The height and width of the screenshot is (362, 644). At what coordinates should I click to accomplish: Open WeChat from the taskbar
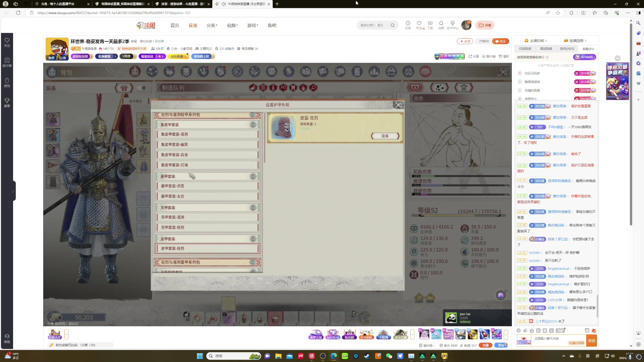tap(389, 356)
